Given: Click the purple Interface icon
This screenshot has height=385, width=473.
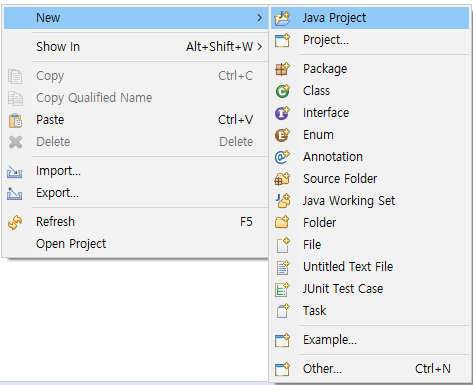Looking at the screenshot, I should coord(282,113).
